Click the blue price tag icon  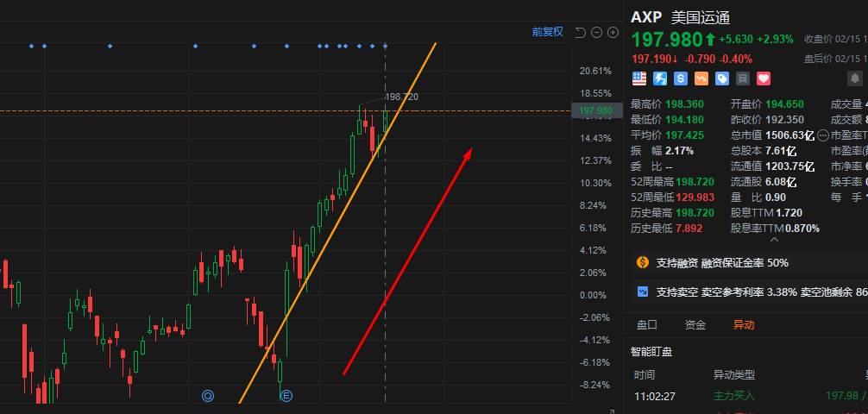coord(722,78)
